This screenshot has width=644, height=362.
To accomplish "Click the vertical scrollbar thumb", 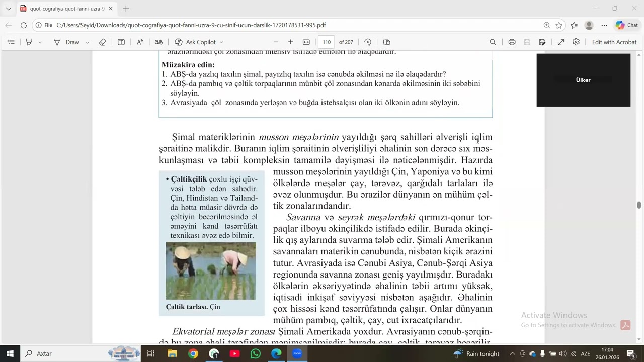I will pos(639,205).
